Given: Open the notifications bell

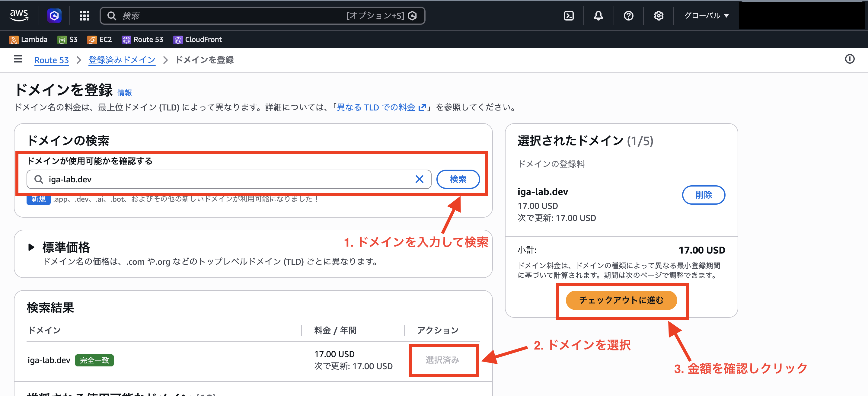Looking at the screenshot, I should [x=598, y=15].
